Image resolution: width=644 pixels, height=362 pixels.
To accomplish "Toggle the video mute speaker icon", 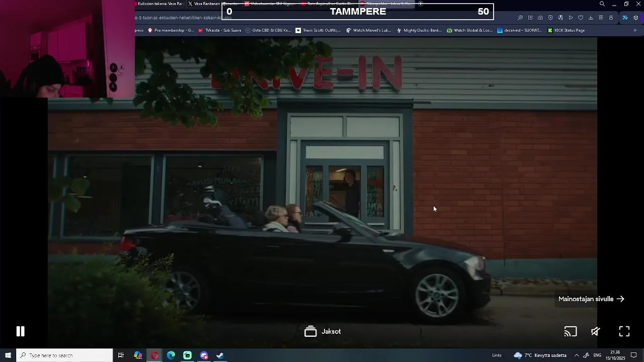I will [x=596, y=331].
